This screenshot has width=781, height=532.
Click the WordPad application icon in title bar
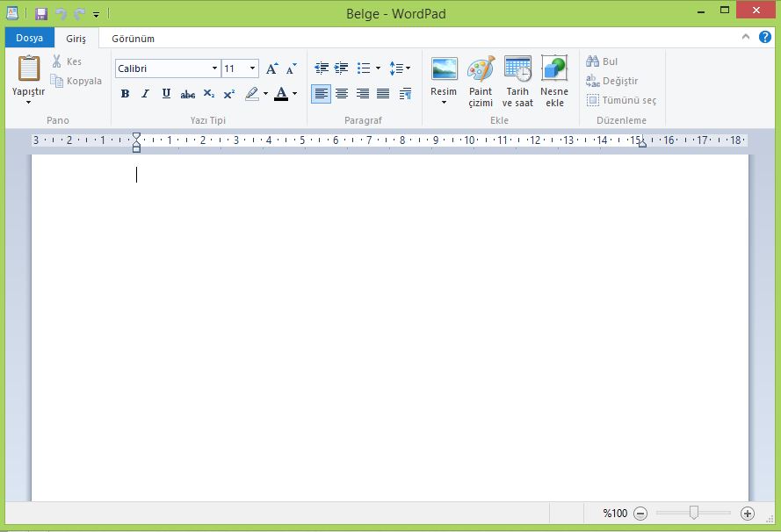click(x=12, y=13)
